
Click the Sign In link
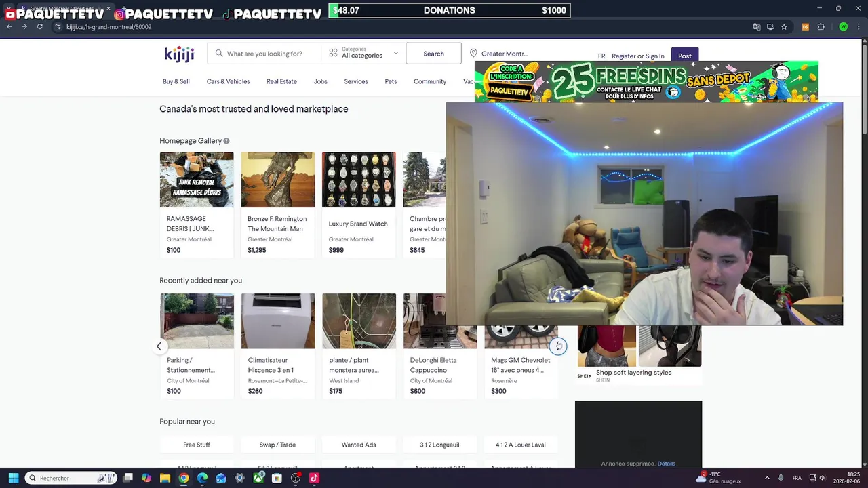pyautogui.click(x=654, y=56)
